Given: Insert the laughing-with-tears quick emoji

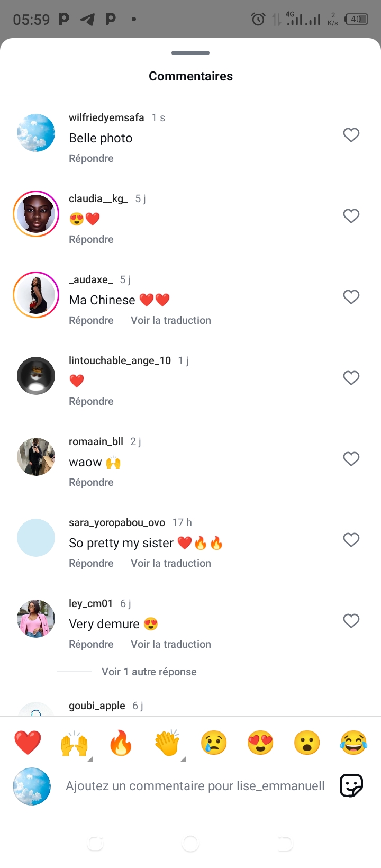Looking at the screenshot, I should (x=353, y=743).
